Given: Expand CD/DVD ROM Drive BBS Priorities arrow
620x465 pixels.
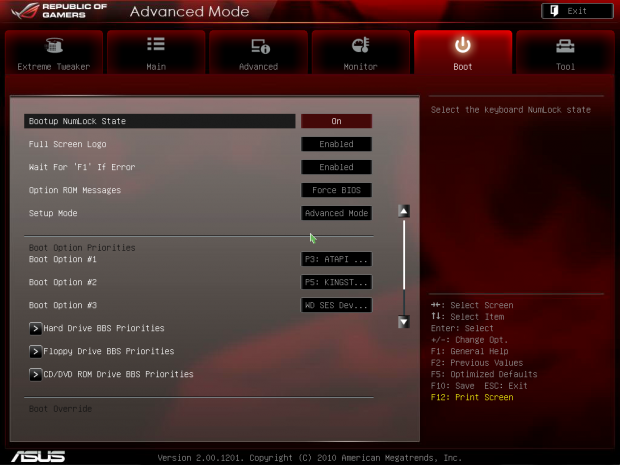Looking at the screenshot, I should tap(35, 374).
